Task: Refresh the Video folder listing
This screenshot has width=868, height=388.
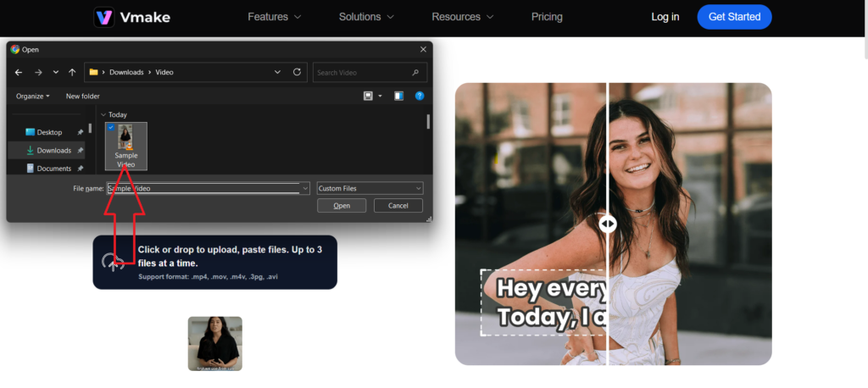Action: [x=297, y=73]
